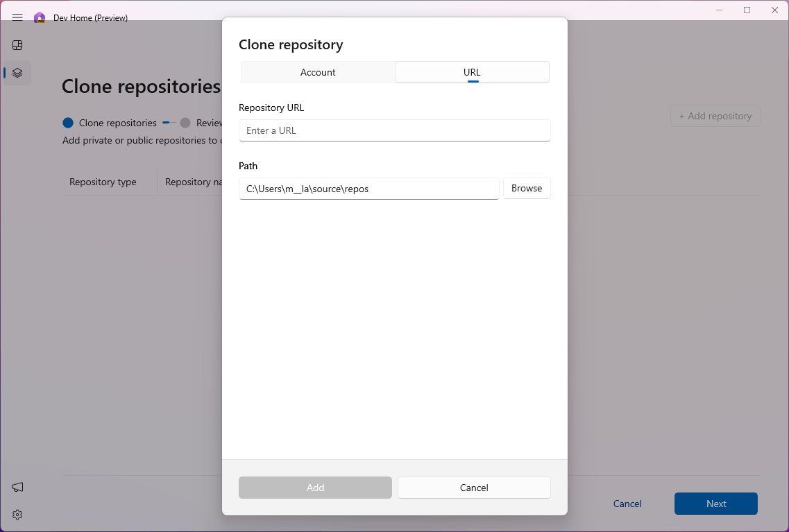Switch to the URL tab
The width and height of the screenshot is (789, 532).
[472, 71]
